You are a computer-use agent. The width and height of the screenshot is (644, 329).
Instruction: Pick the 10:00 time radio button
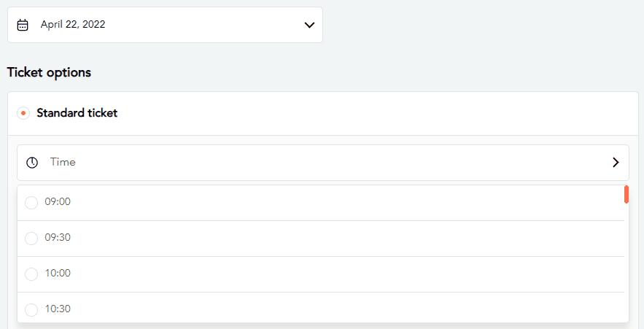tap(31, 274)
